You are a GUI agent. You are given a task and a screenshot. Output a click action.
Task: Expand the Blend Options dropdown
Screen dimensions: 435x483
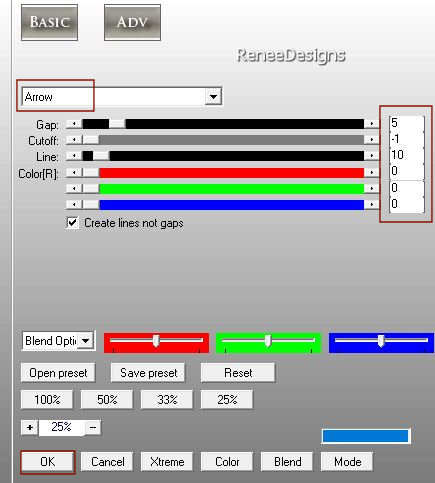(86, 341)
